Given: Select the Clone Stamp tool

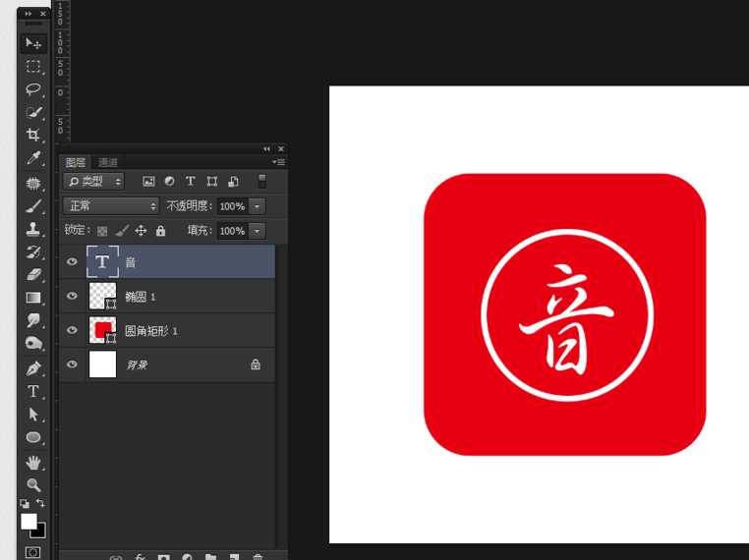Looking at the screenshot, I should point(33,229).
